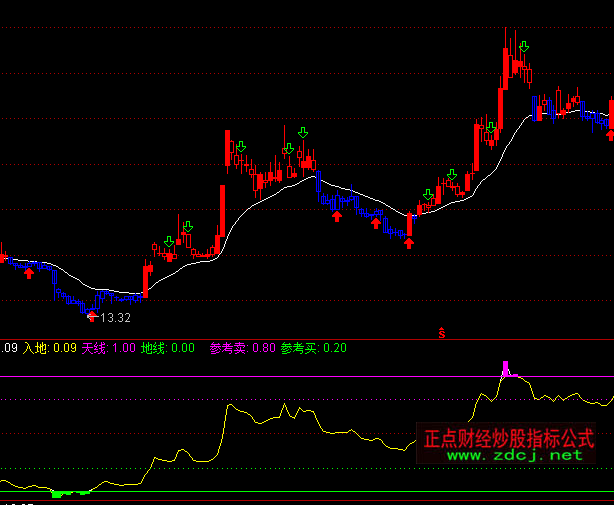Click the 正点财经炒股指标公式 watermark banner
The height and width of the screenshot is (505, 614).
[x=508, y=438]
